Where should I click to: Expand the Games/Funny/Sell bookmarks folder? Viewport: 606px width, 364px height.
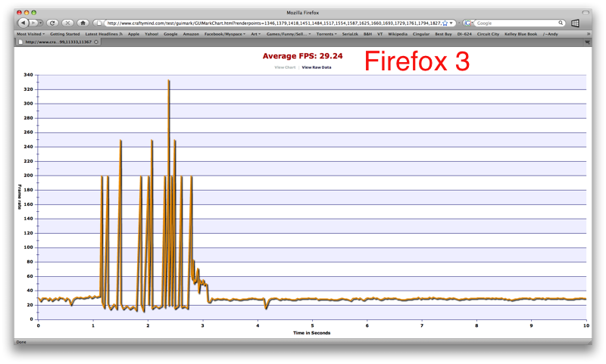point(289,34)
